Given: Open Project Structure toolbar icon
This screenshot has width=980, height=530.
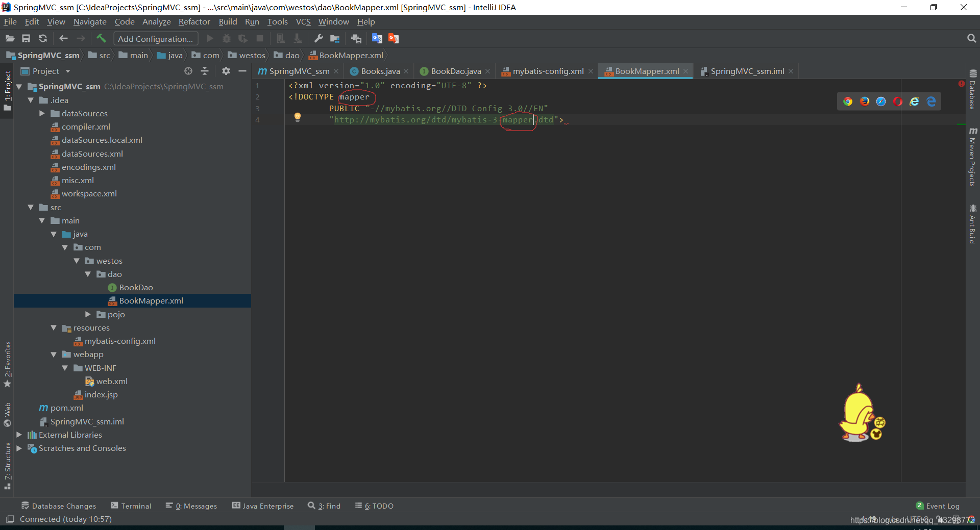Looking at the screenshot, I should pos(335,39).
